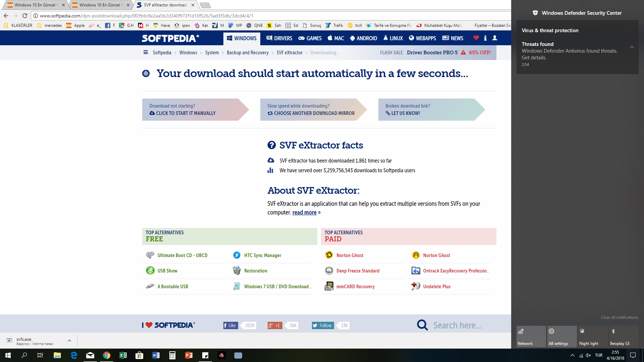Open the KLASÖRLER bookmark folder

(x=18, y=25)
